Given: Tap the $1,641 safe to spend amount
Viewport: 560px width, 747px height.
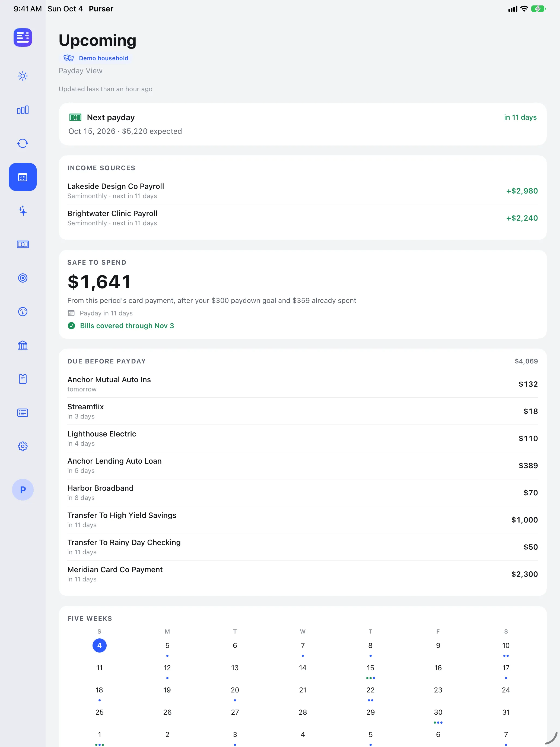Looking at the screenshot, I should click(x=99, y=282).
